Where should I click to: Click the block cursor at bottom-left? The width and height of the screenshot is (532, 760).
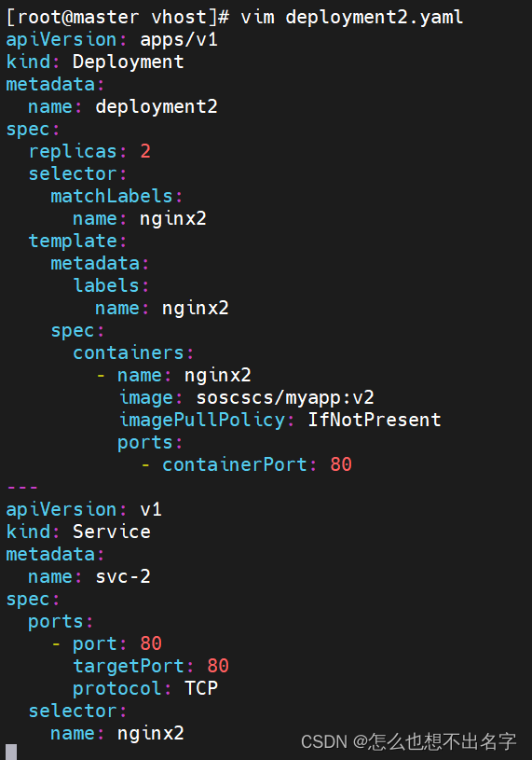pyautogui.click(x=11, y=752)
